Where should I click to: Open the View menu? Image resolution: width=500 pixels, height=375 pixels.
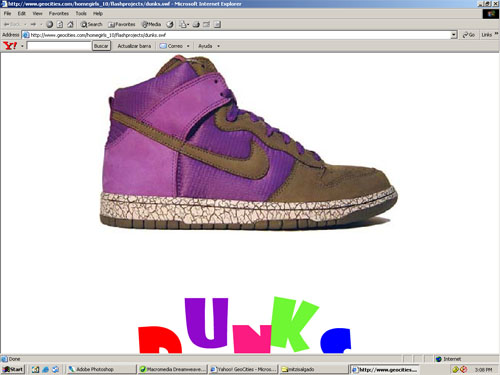tap(37, 14)
